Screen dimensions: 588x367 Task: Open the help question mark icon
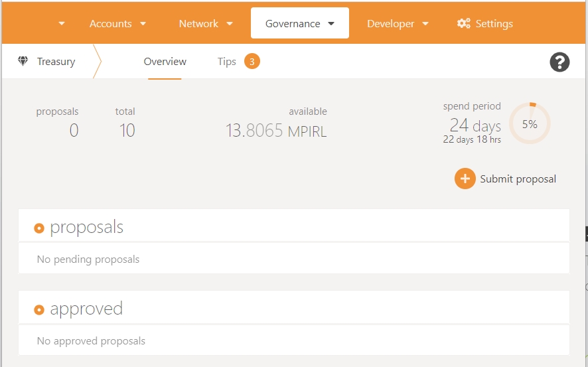559,62
